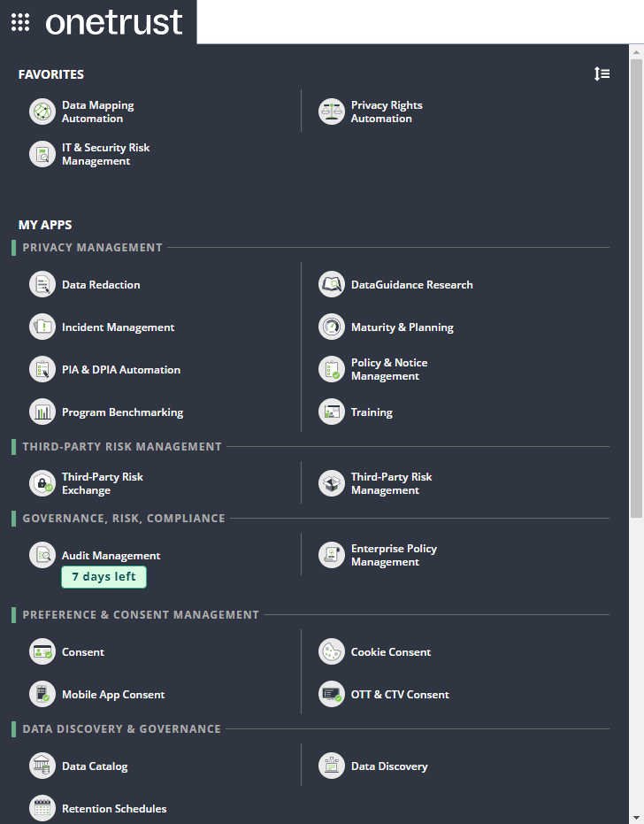Click the 7 days left trial badge

[x=103, y=576]
